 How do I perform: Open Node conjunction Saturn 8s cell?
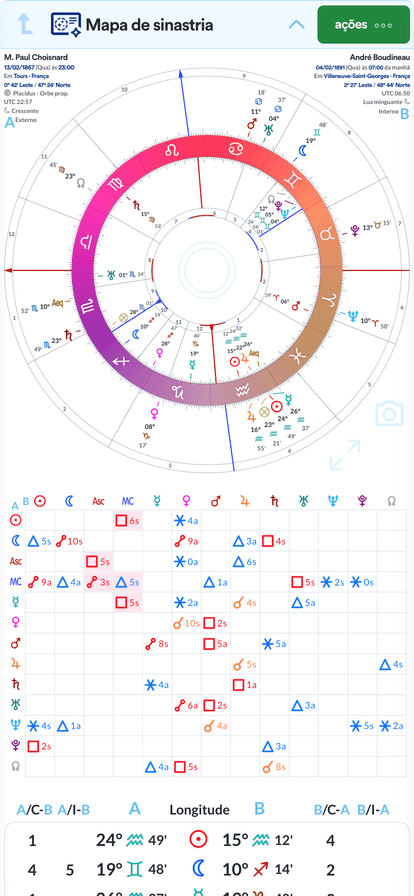coord(274,767)
